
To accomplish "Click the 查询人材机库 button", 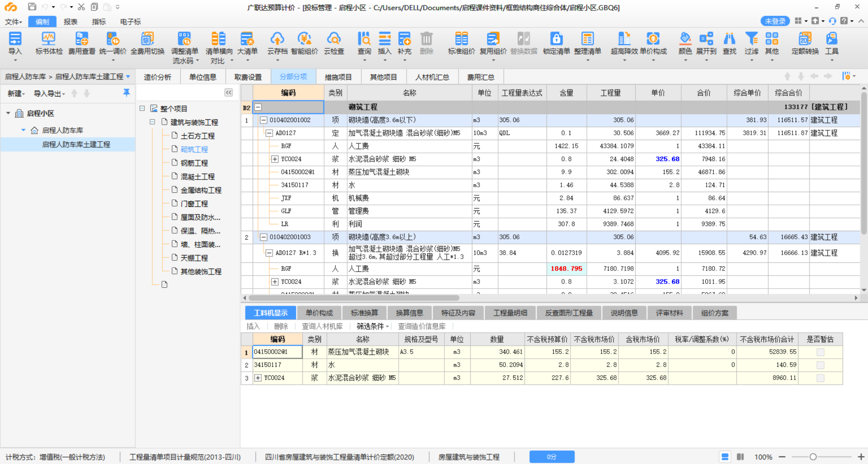I will [322, 326].
